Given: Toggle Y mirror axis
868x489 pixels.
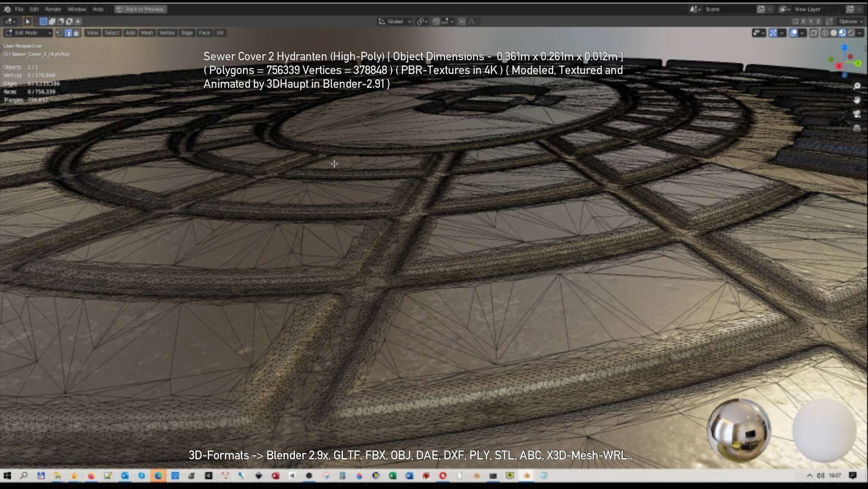Looking at the screenshot, I should pos(811,22).
